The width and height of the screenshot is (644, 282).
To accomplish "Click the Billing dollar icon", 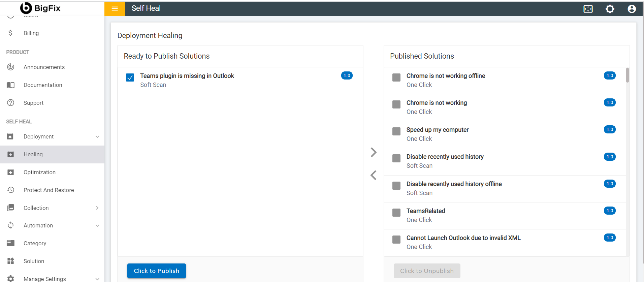I will (10, 33).
